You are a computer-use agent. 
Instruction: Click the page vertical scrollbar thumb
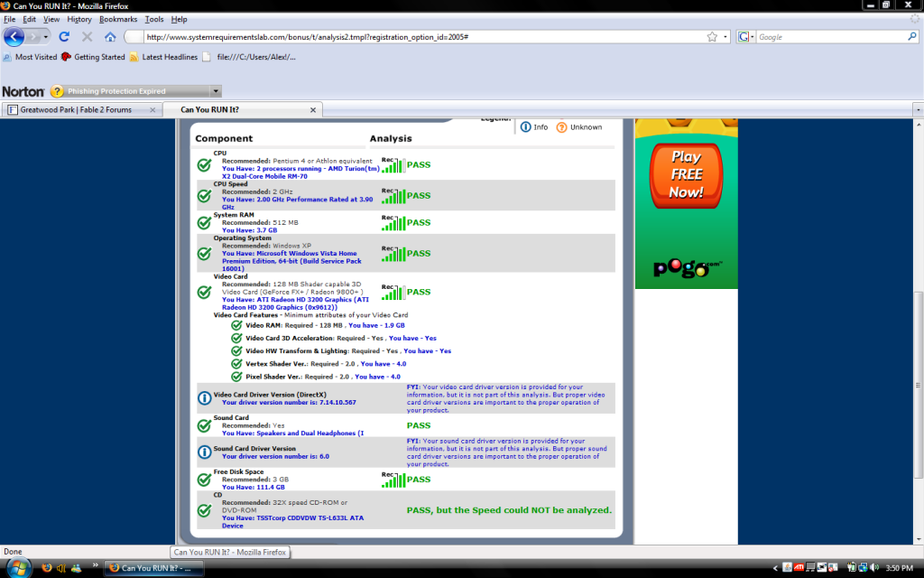click(918, 385)
